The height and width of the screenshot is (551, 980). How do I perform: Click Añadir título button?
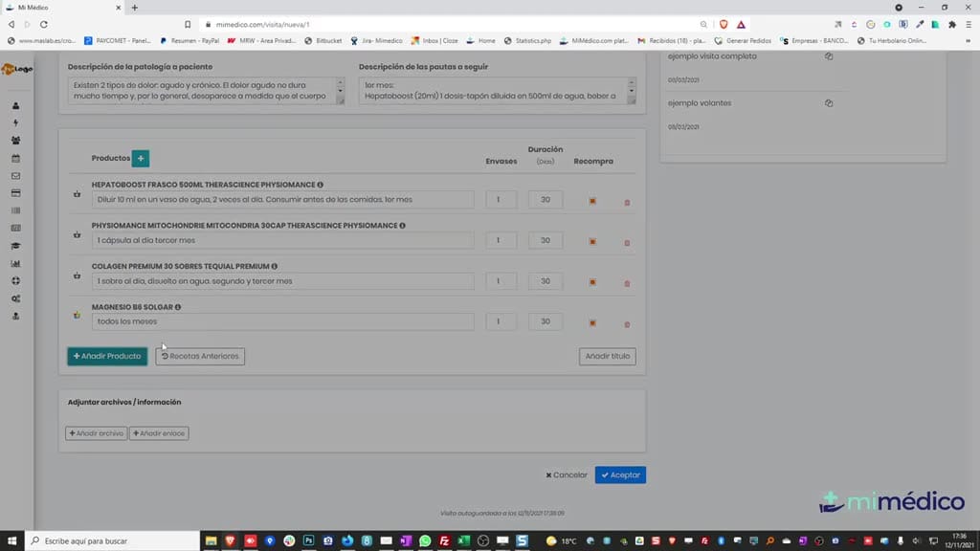[x=608, y=356]
